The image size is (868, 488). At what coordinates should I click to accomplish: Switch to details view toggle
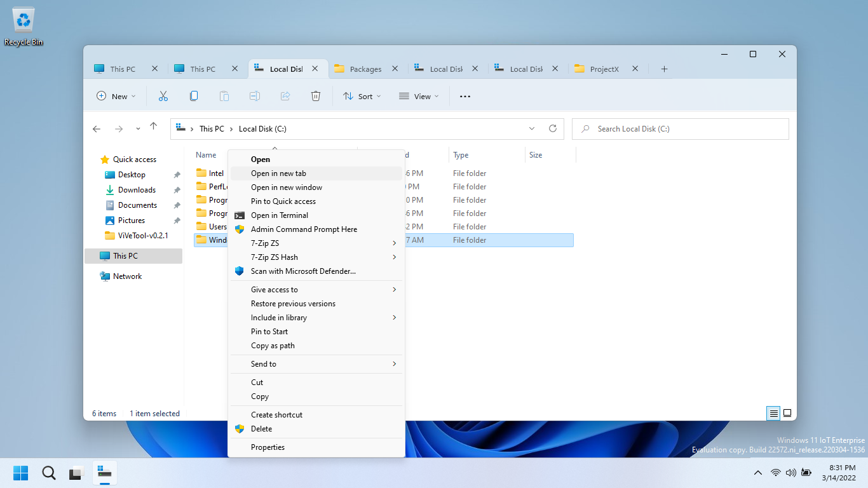[x=773, y=413]
